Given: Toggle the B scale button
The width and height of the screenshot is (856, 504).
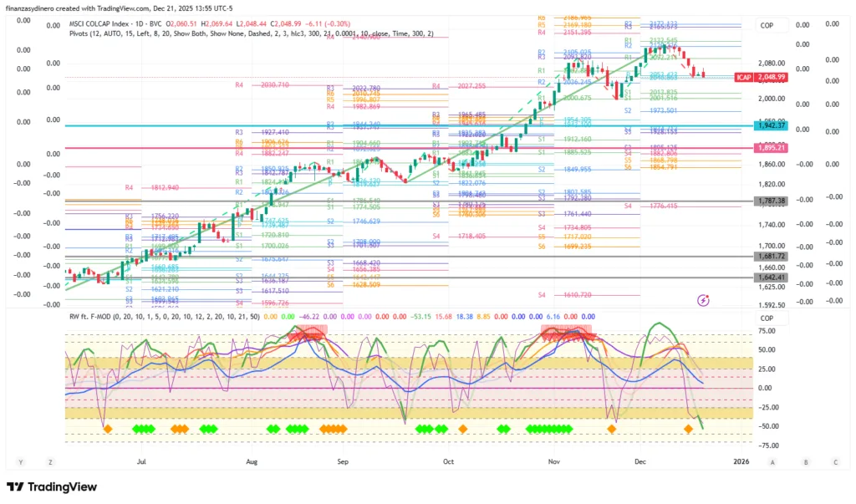Looking at the screenshot, I should click(x=805, y=461).
